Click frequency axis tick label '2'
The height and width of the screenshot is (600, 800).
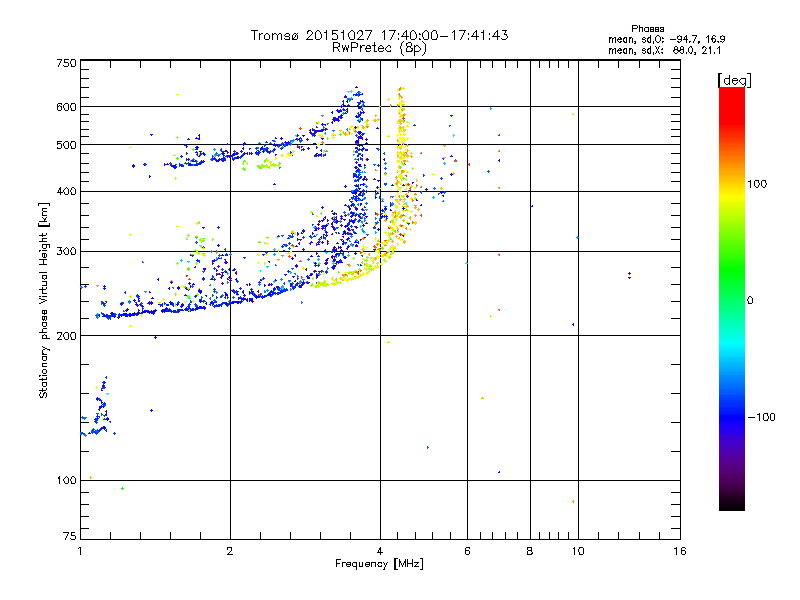230,551
